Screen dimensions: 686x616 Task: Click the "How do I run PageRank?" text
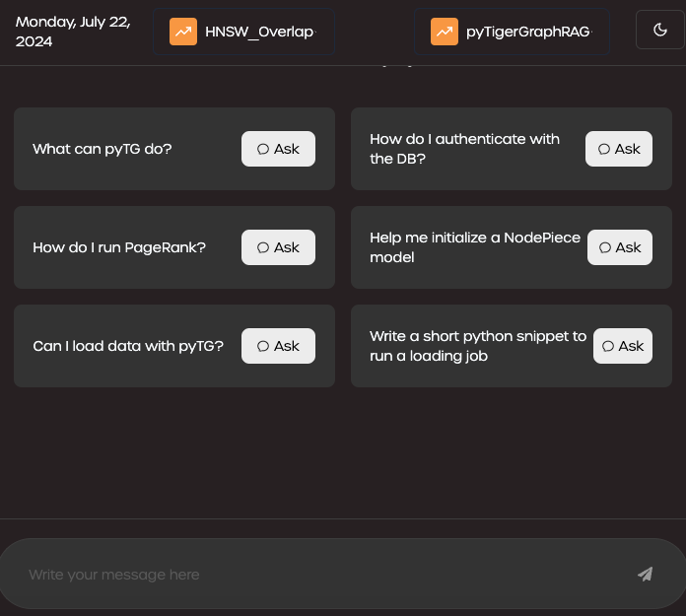pos(119,247)
